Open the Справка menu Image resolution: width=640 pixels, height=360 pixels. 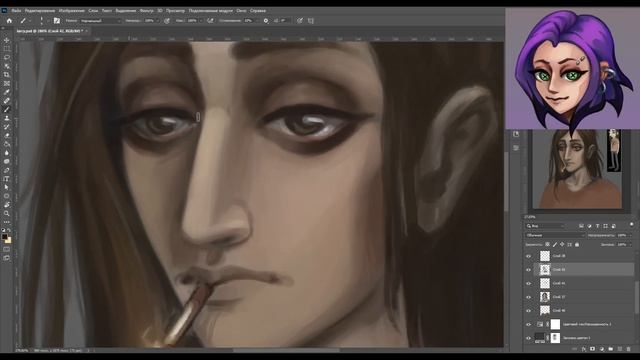(x=258, y=11)
